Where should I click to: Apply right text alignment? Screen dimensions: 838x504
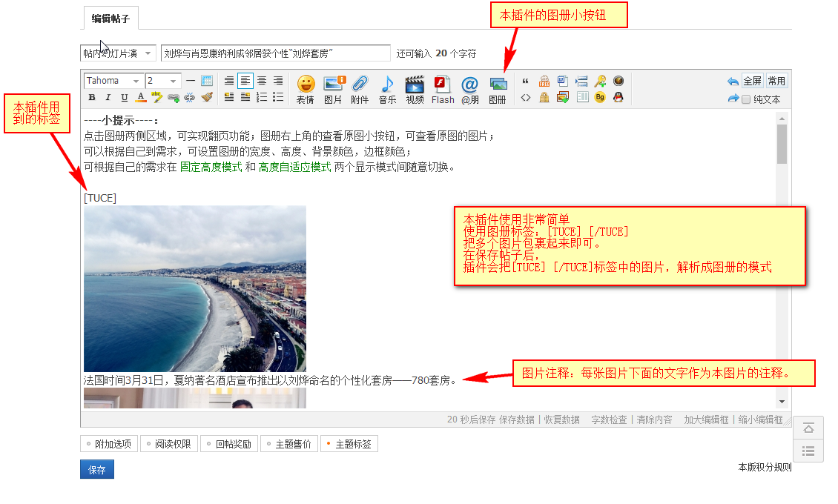(278, 81)
